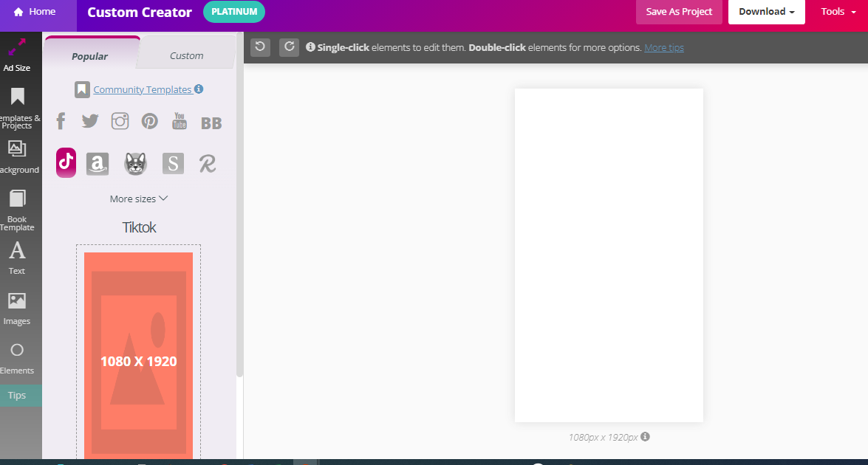Pick the Instagram size icon

coord(120,121)
